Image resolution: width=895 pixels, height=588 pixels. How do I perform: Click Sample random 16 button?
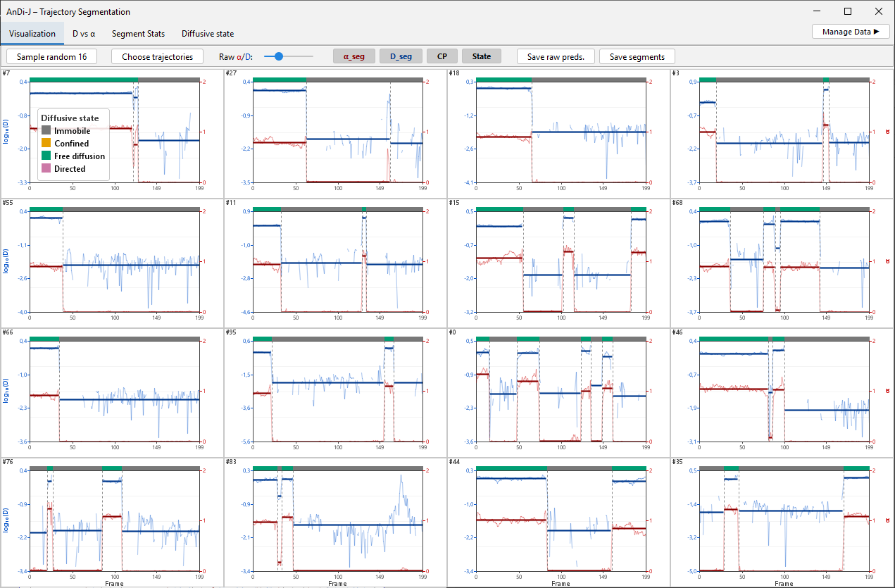point(52,56)
